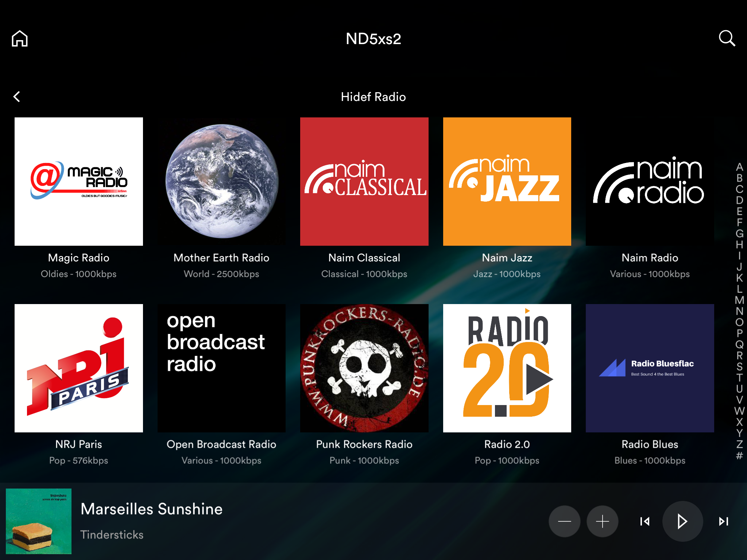Skip to previous track
The height and width of the screenshot is (560, 747).
(x=645, y=521)
